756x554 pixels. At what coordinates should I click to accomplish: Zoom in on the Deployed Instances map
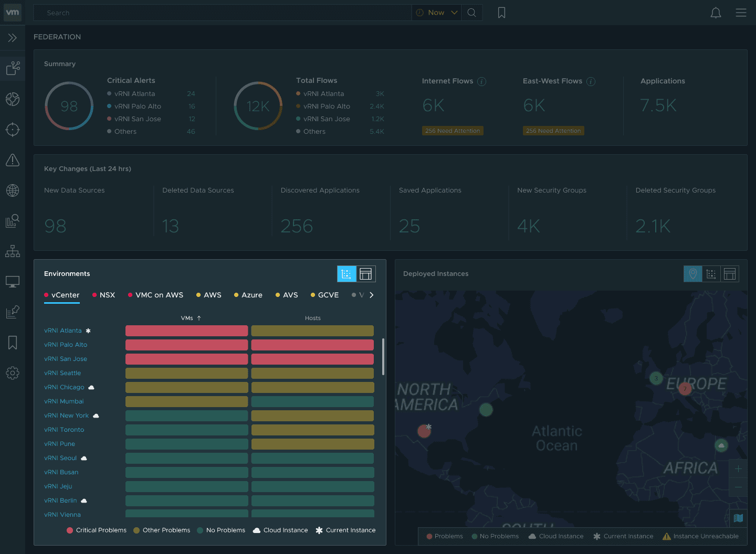(738, 468)
